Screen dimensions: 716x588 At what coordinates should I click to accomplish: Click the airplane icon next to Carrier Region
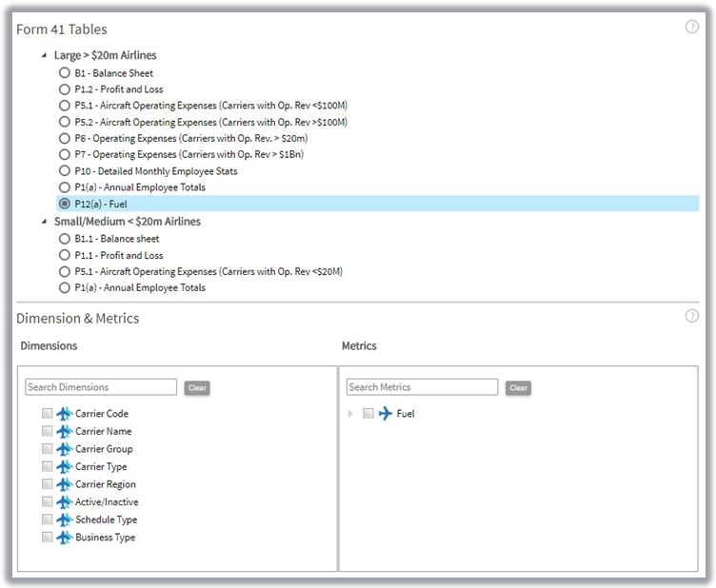point(65,484)
